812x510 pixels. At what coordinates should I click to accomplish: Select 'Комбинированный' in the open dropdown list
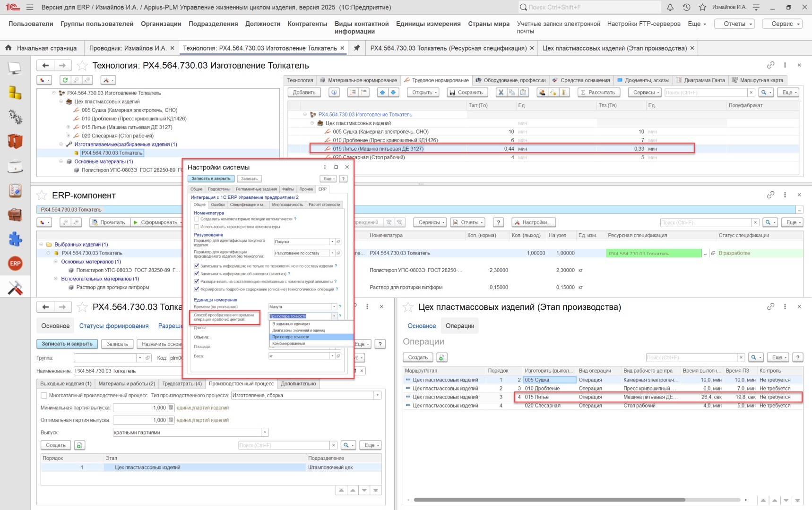(x=289, y=343)
